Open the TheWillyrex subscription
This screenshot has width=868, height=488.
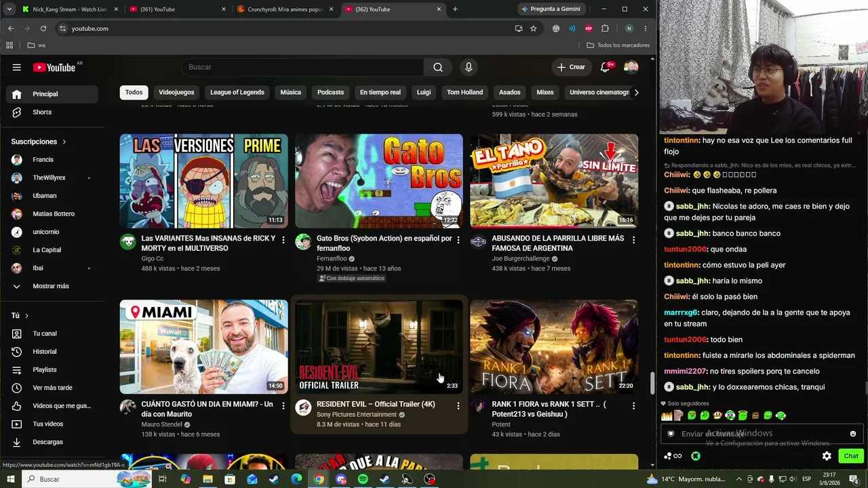[x=51, y=178]
